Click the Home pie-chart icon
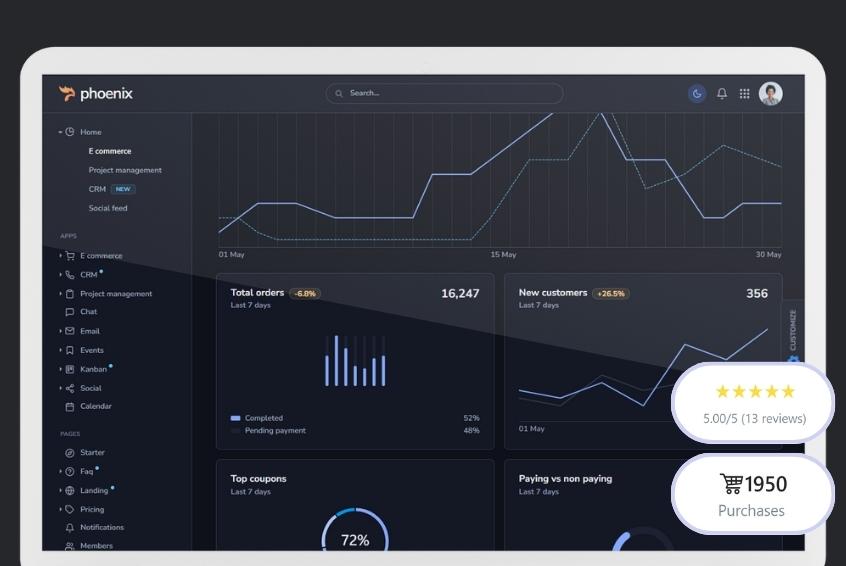Image resolution: width=846 pixels, height=566 pixels. (x=70, y=132)
